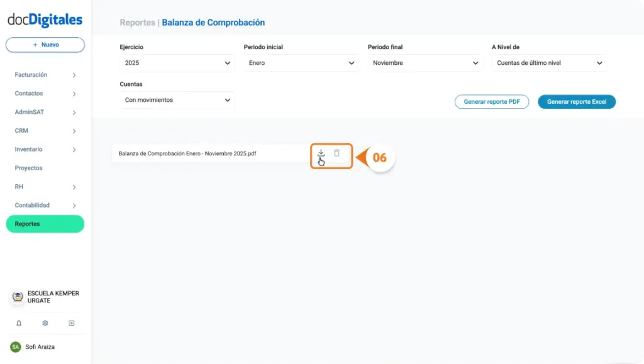This screenshot has height=364, width=644.
Task: Open the Cuentas dropdown
Action: (177, 100)
